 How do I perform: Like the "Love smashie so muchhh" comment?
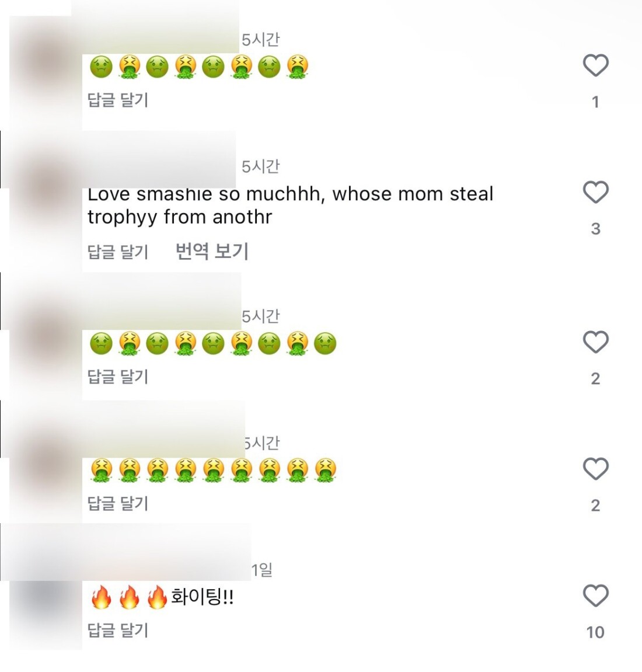tap(596, 192)
